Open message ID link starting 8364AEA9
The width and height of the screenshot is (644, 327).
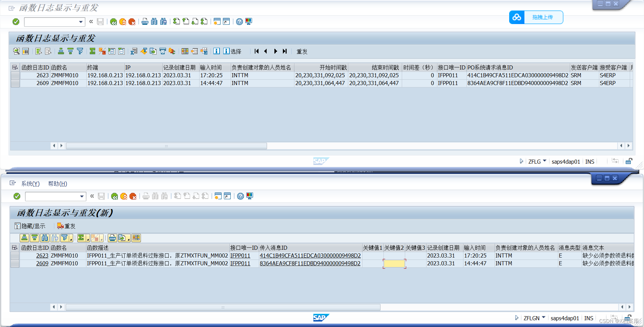point(310,264)
